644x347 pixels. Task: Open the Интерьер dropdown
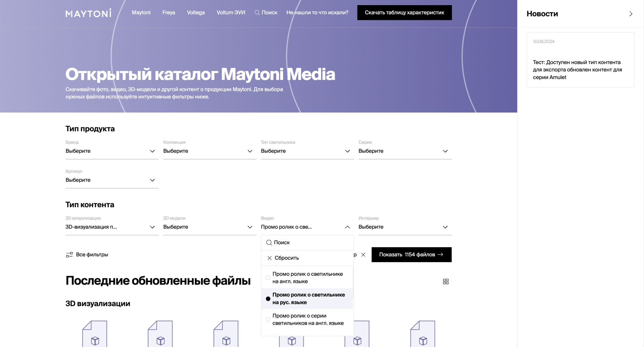405,227
